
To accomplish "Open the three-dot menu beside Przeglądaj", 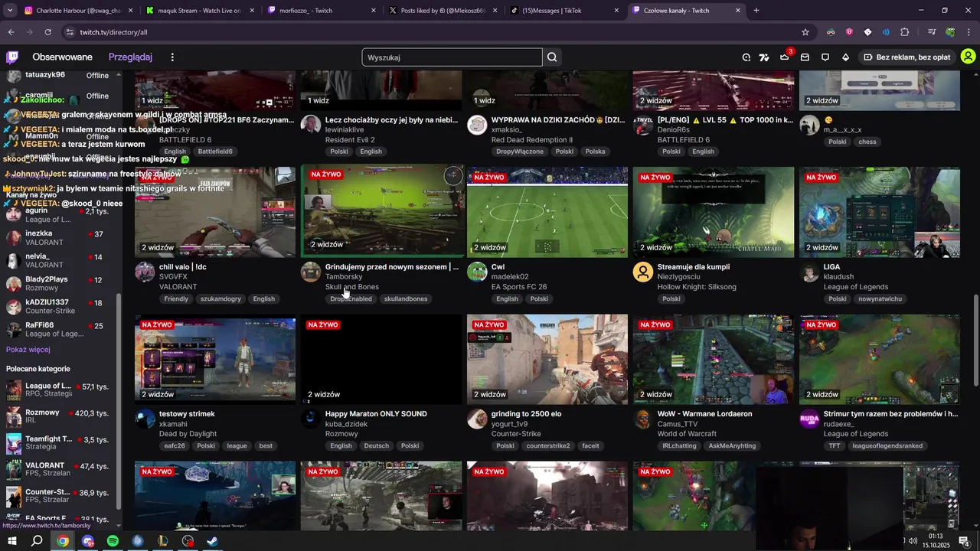I will pyautogui.click(x=172, y=57).
